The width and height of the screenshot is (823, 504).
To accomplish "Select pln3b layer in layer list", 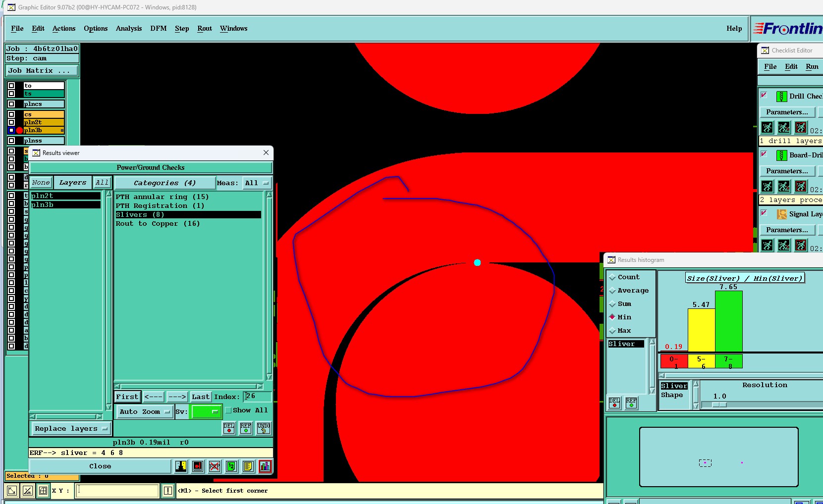I will tap(65, 205).
